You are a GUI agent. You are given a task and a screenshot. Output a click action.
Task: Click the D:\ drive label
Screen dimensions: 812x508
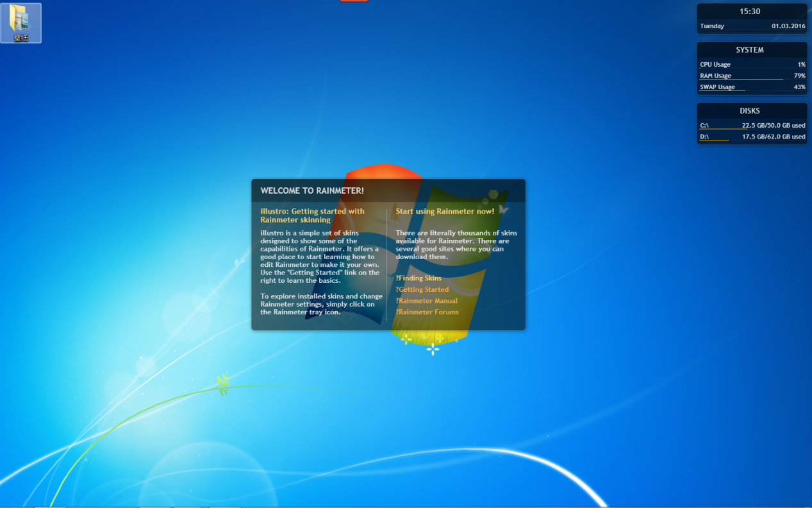(704, 137)
